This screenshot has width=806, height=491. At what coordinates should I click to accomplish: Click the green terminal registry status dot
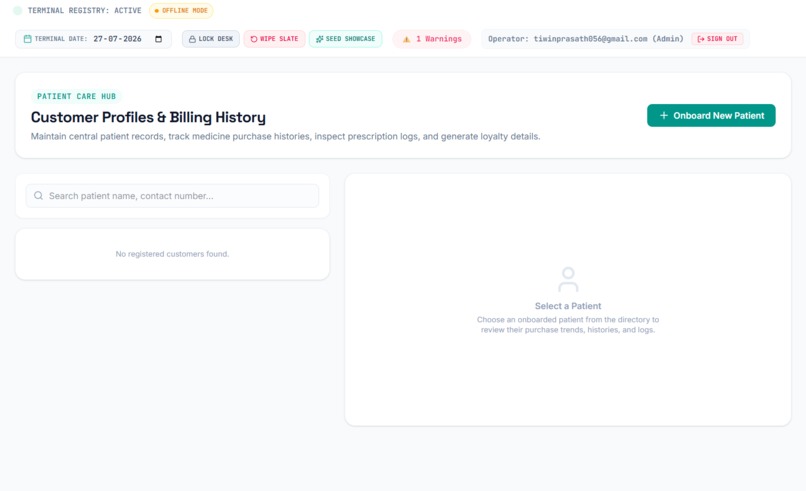point(17,10)
